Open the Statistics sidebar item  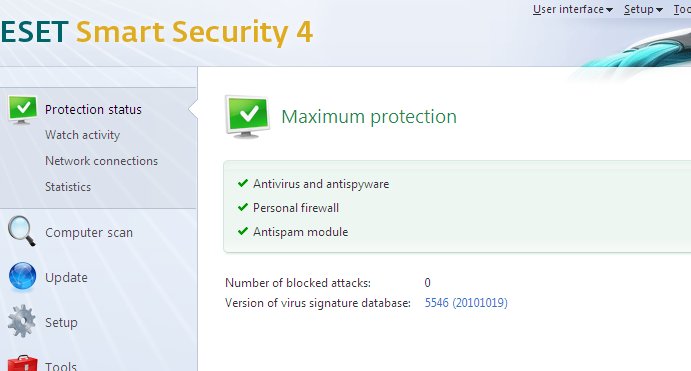68,187
